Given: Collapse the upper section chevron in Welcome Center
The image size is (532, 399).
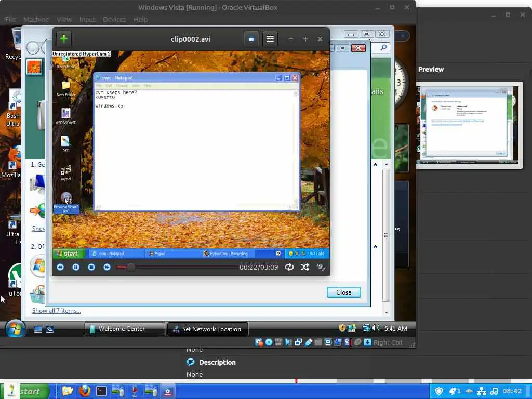Looking at the screenshot, I should click(x=375, y=165).
